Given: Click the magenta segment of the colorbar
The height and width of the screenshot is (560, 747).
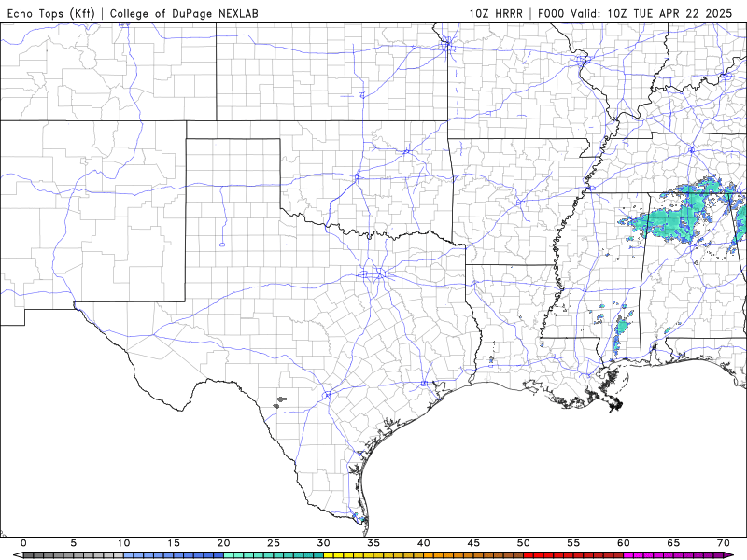Looking at the screenshot, I should [x=673, y=555].
